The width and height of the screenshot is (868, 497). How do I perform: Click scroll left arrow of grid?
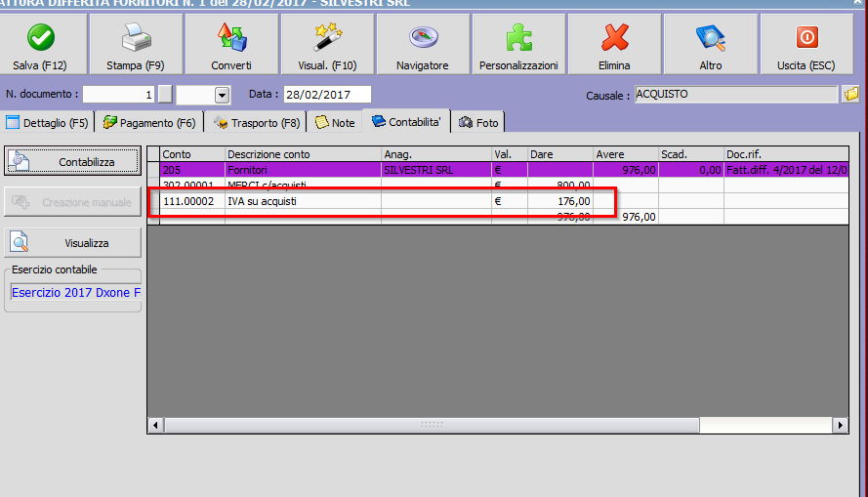point(155,425)
